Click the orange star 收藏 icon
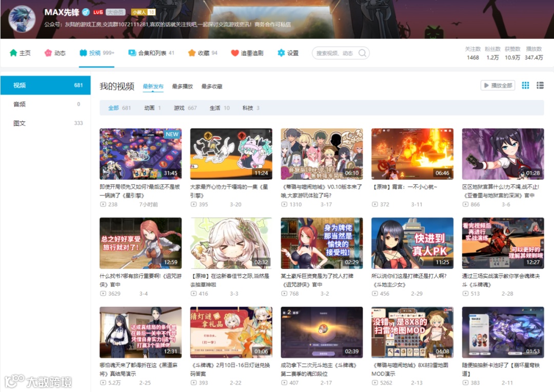 pos(192,53)
